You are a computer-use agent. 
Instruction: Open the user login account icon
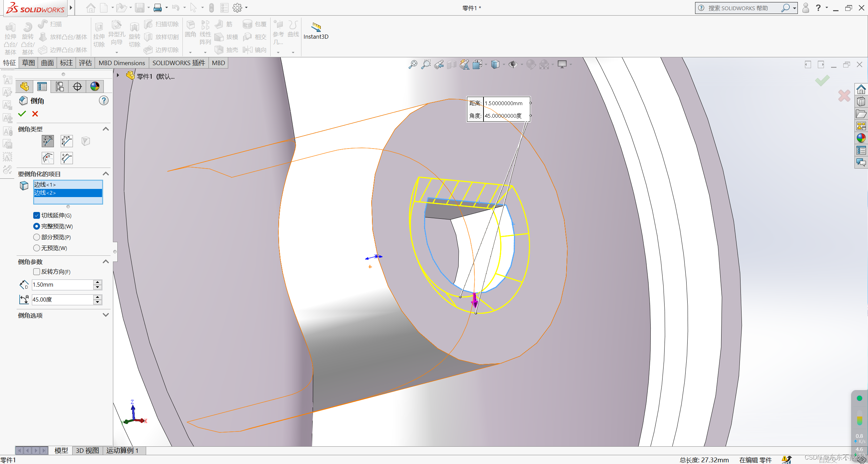(x=806, y=8)
